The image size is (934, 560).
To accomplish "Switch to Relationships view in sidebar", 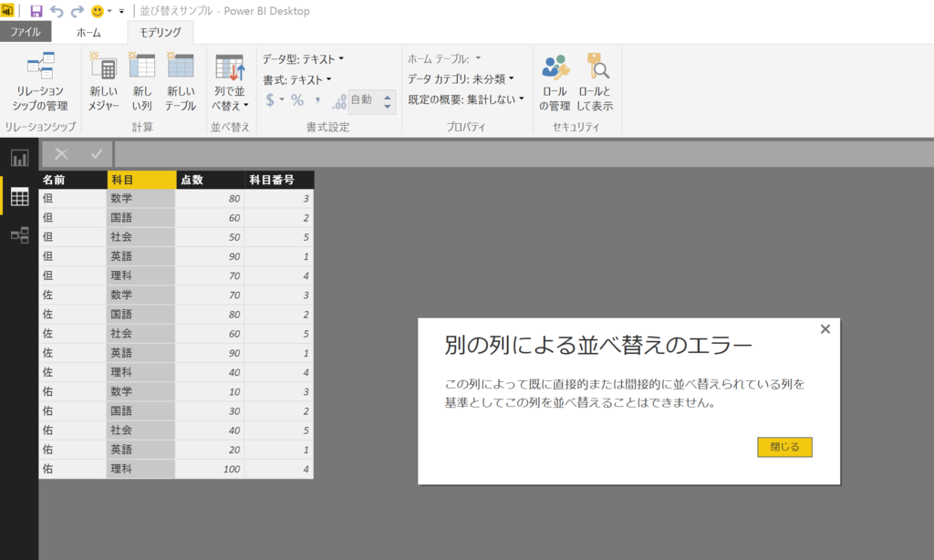I will click(x=20, y=234).
